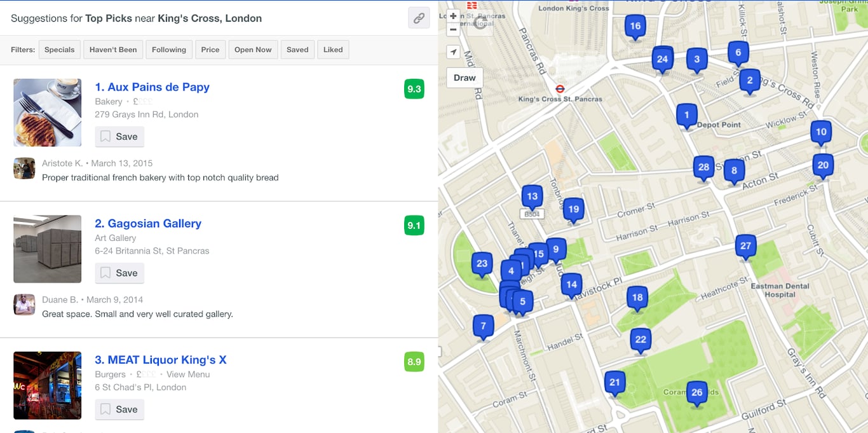The width and height of the screenshot is (868, 433).
Task: Open Gagosian Gallery listing
Action: 148,223
